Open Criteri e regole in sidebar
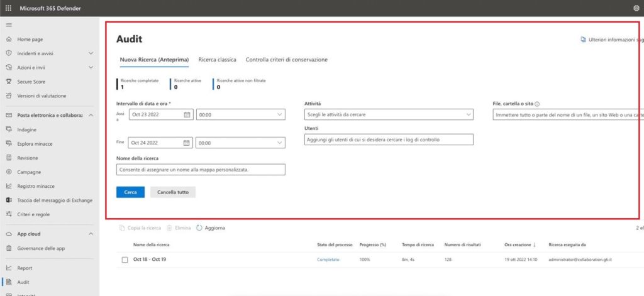The image size is (644, 296). click(34, 214)
